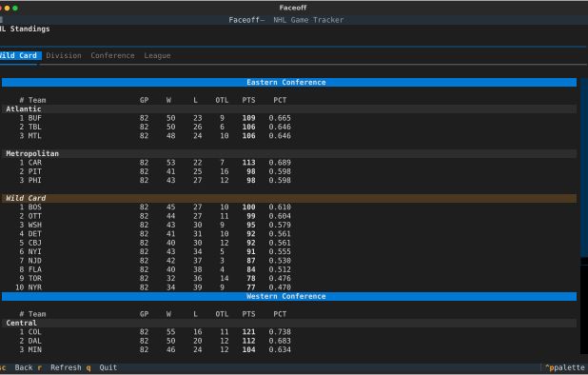This screenshot has height=375, width=588.
Task: Select the BUF team row
Action: [289, 118]
